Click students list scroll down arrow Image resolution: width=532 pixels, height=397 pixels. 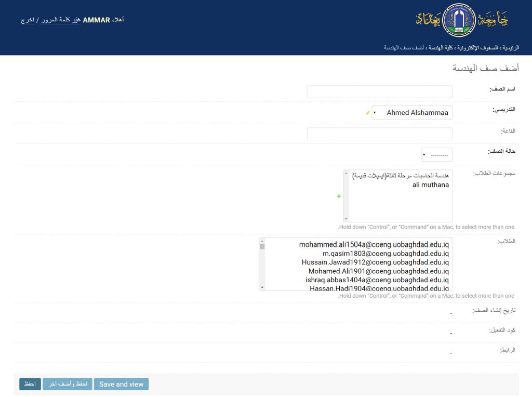tap(262, 287)
